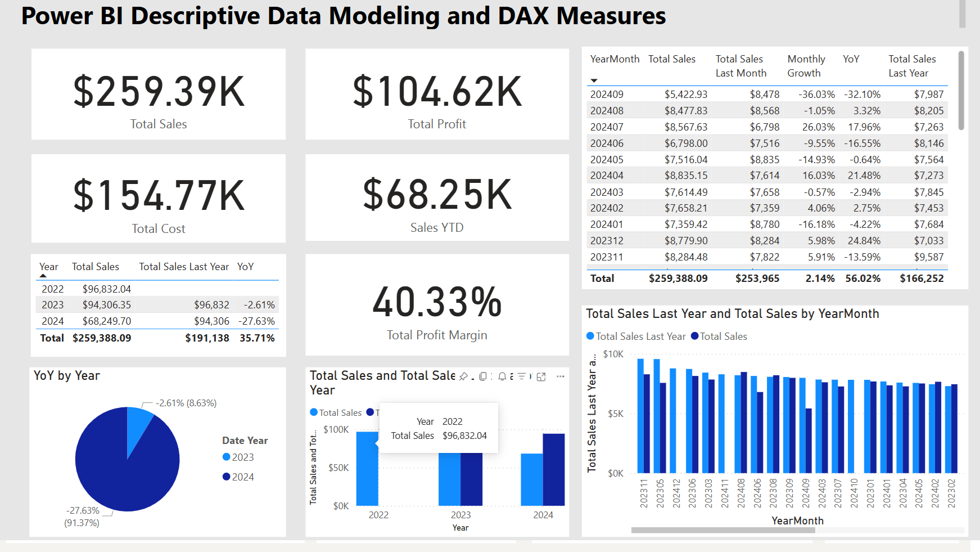Click the report page vertical scrollbar
Screen dimensions: 980x552
(x=962, y=14)
